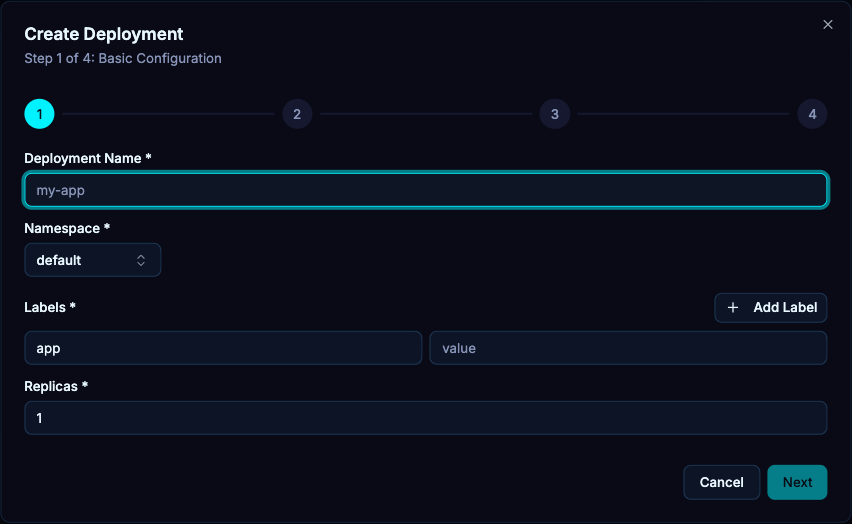The width and height of the screenshot is (852, 524).
Task: Jump to step 3 in the stepper
Action: [555, 114]
